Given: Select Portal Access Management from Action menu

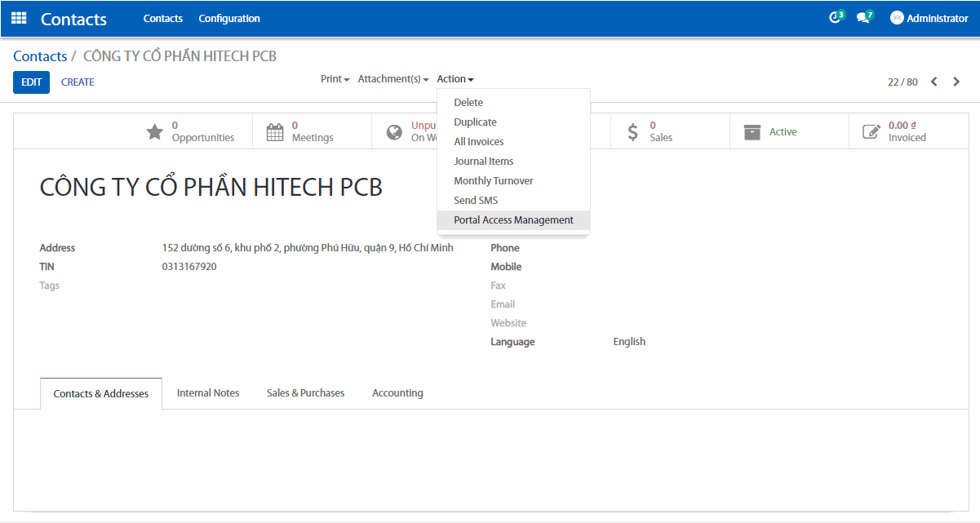Looking at the screenshot, I should tap(513, 220).
